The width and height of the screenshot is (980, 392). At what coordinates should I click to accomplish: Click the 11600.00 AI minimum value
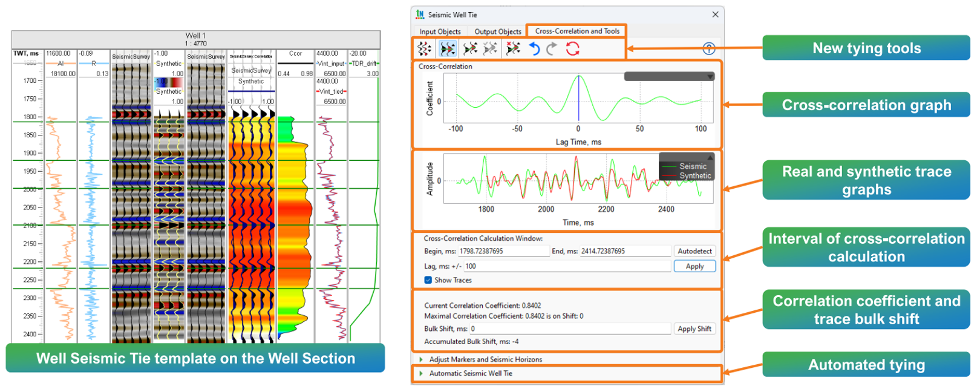[x=58, y=54]
